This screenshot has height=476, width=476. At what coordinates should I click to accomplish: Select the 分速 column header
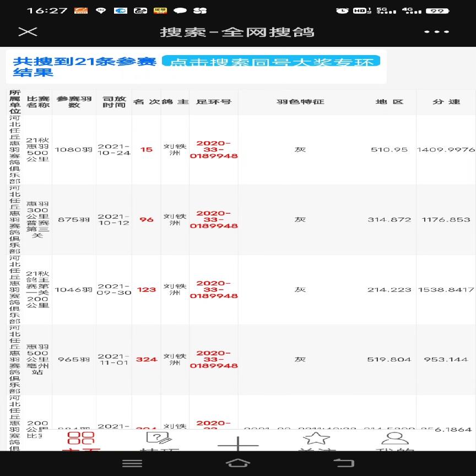point(446,102)
